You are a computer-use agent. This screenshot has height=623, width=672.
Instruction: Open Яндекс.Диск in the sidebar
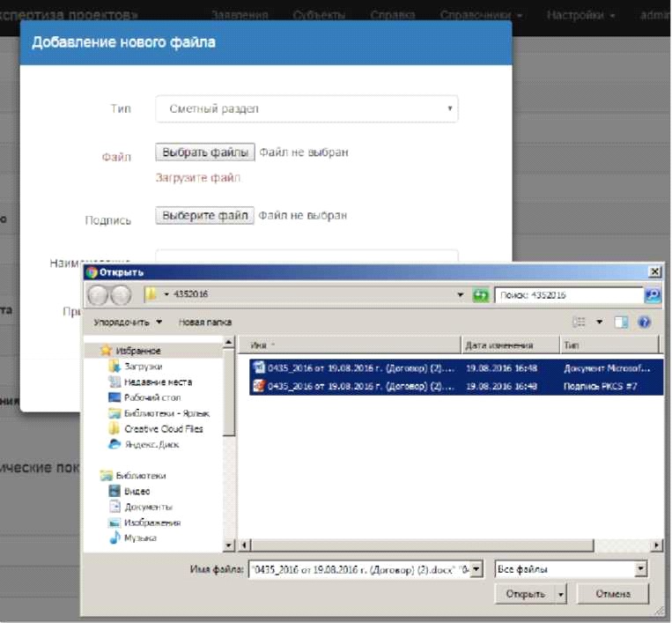point(151,445)
